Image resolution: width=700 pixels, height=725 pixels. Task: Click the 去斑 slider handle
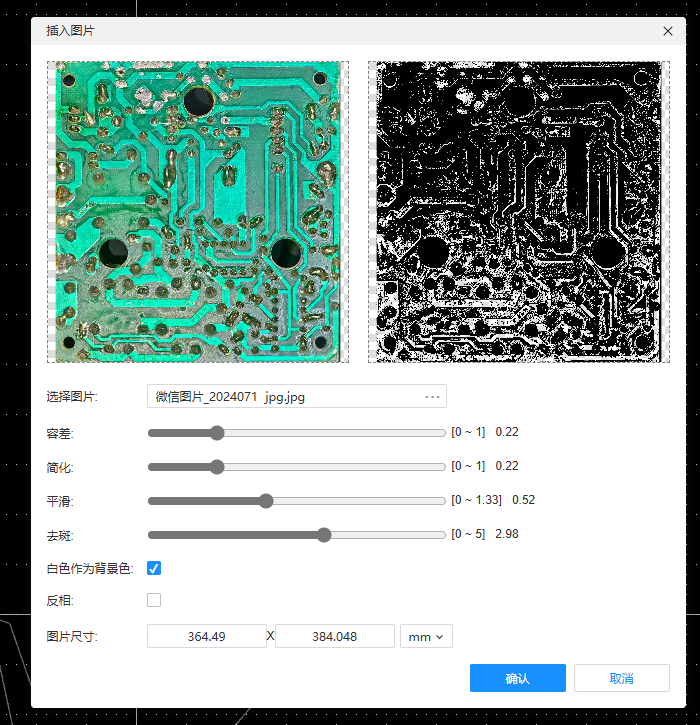click(x=324, y=535)
